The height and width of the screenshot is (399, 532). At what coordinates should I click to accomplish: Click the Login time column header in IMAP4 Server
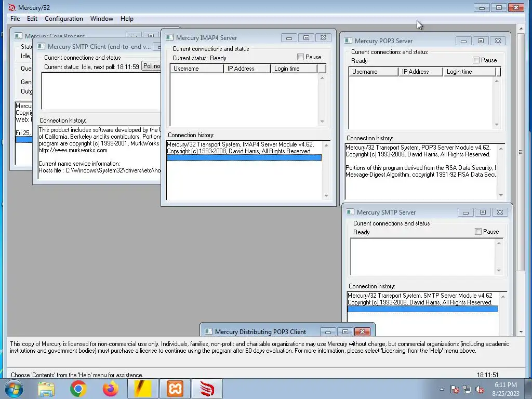point(294,69)
